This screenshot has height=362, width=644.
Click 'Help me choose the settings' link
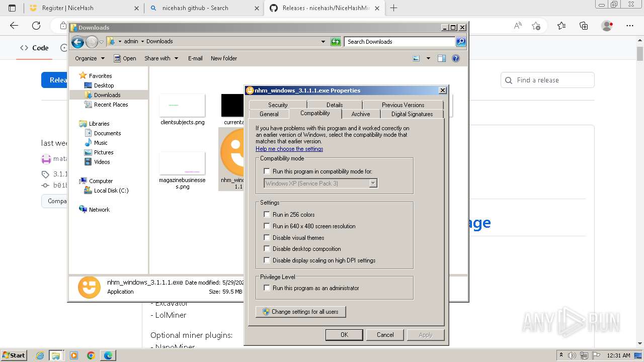(x=289, y=149)
